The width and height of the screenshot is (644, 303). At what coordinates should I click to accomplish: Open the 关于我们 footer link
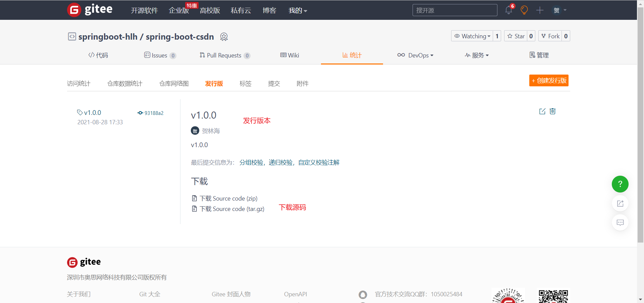78,294
